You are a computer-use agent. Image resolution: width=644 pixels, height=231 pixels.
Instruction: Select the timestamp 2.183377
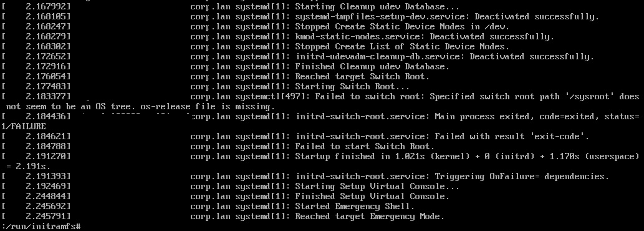coord(47,97)
